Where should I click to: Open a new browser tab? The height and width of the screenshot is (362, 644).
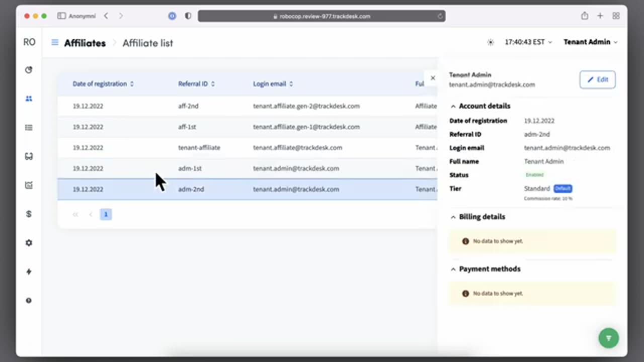click(600, 16)
